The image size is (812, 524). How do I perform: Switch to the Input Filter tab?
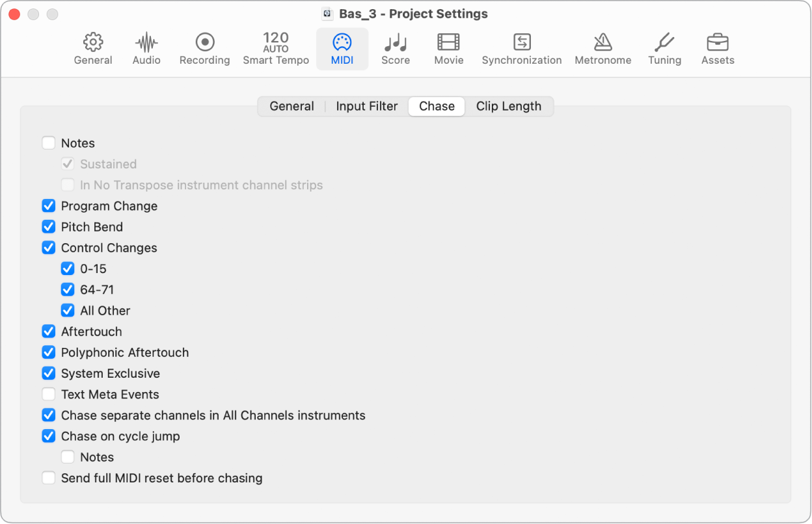pyautogui.click(x=366, y=106)
